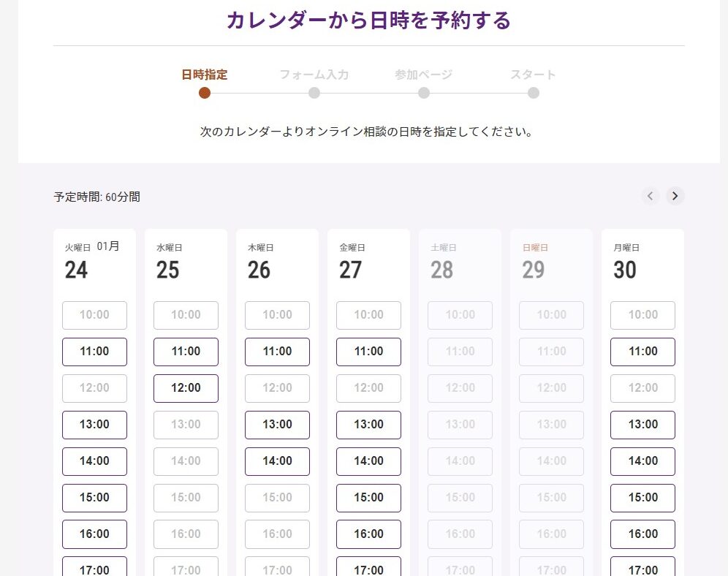Choose 11:00 slot on Monday 30

pyautogui.click(x=642, y=352)
